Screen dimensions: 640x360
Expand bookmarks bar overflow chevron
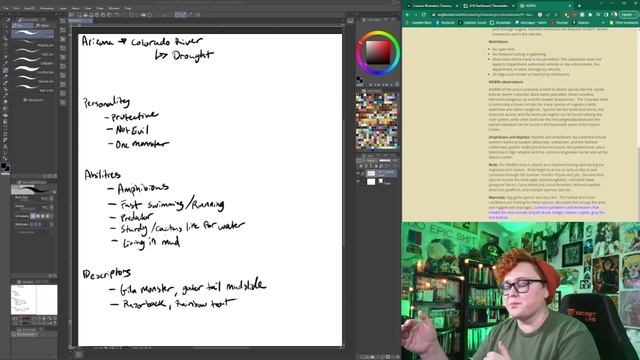click(x=603, y=22)
